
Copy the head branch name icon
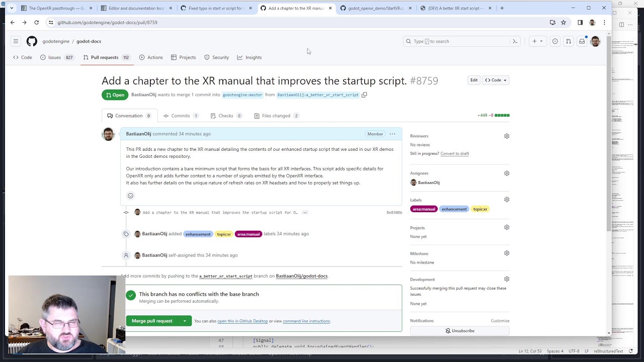[364, 95]
